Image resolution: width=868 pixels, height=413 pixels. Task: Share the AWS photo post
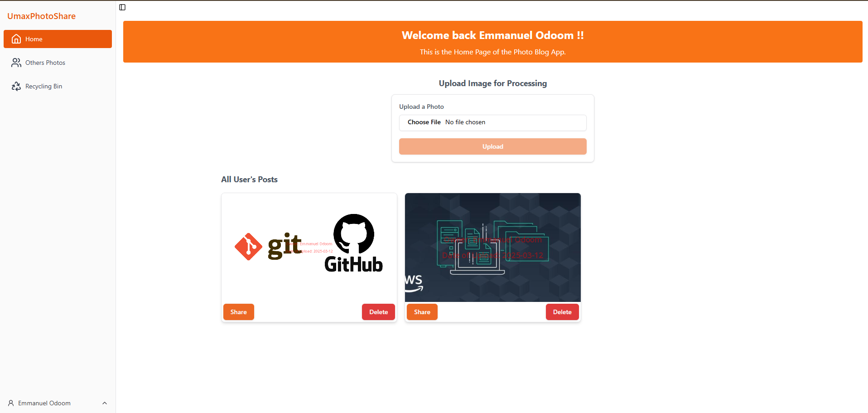click(x=422, y=312)
